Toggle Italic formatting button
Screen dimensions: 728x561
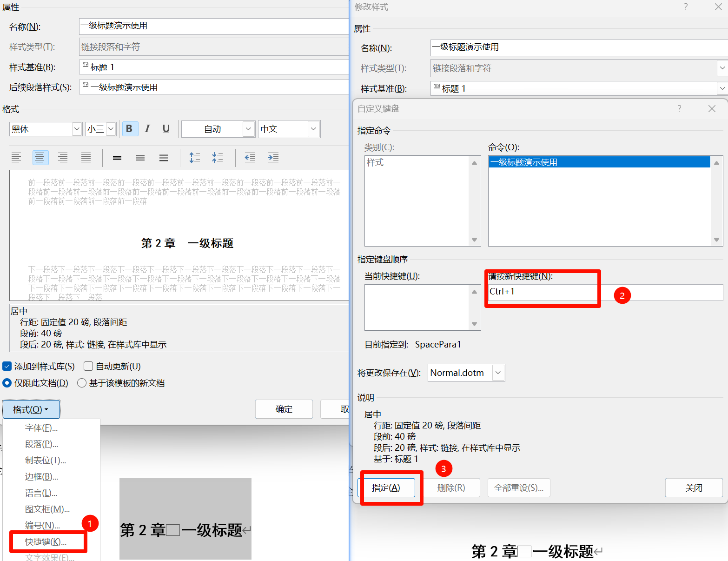pos(147,129)
